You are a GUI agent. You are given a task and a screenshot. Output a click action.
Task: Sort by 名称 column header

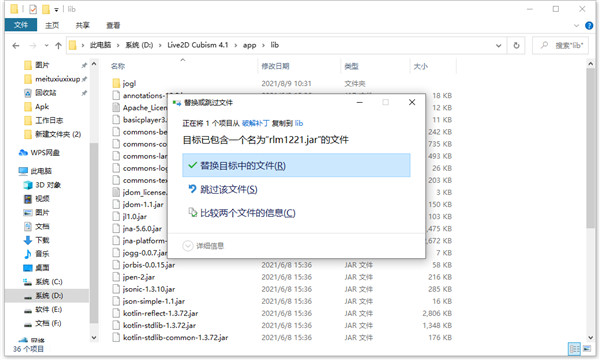pyautogui.click(x=118, y=66)
